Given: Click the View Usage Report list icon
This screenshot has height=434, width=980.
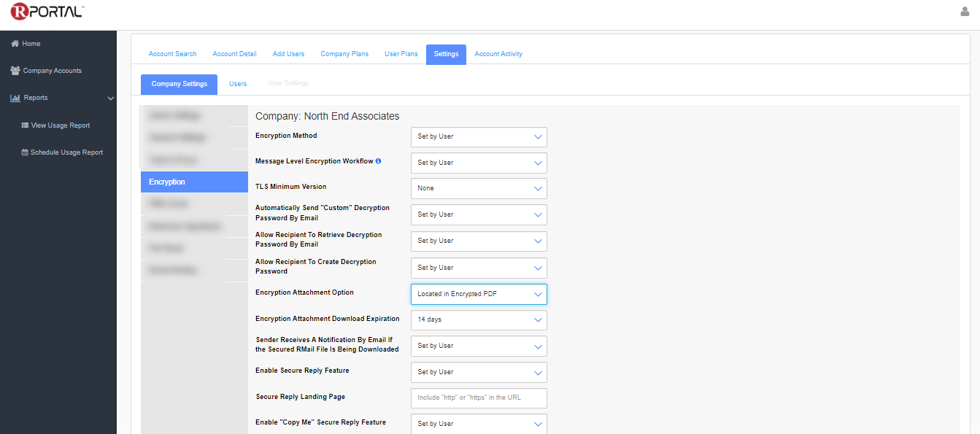Looking at the screenshot, I should point(25,125).
